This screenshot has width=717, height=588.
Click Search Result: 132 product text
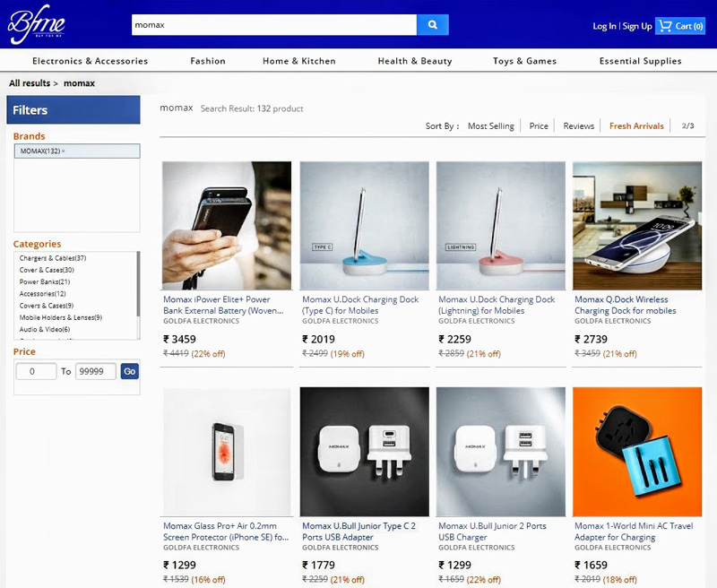pyautogui.click(x=252, y=108)
